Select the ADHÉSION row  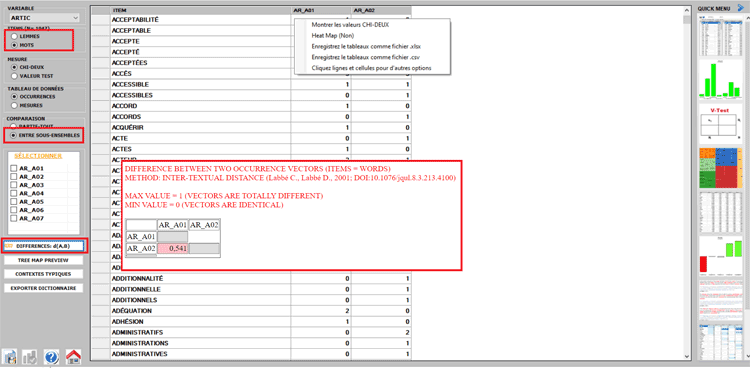251,322
